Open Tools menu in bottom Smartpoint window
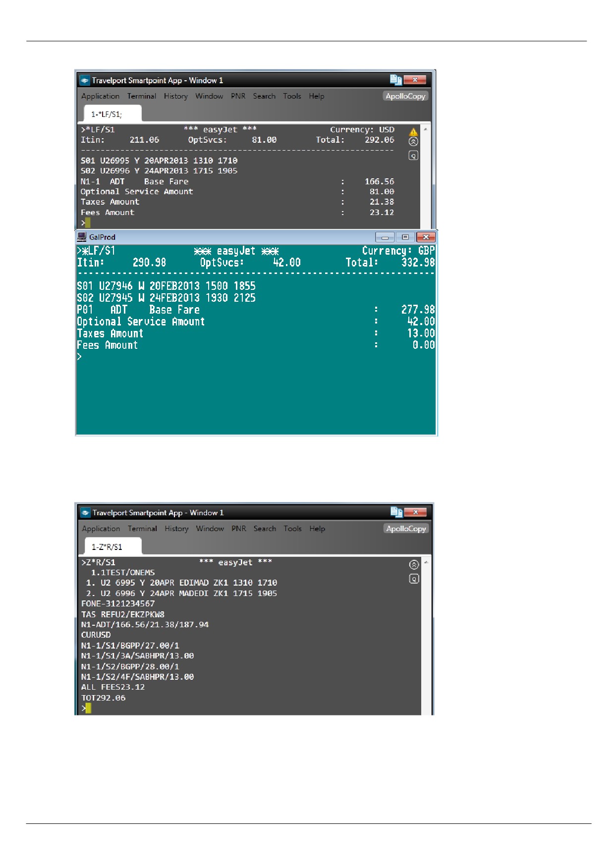The height and width of the screenshot is (868, 614). [x=292, y=529]
